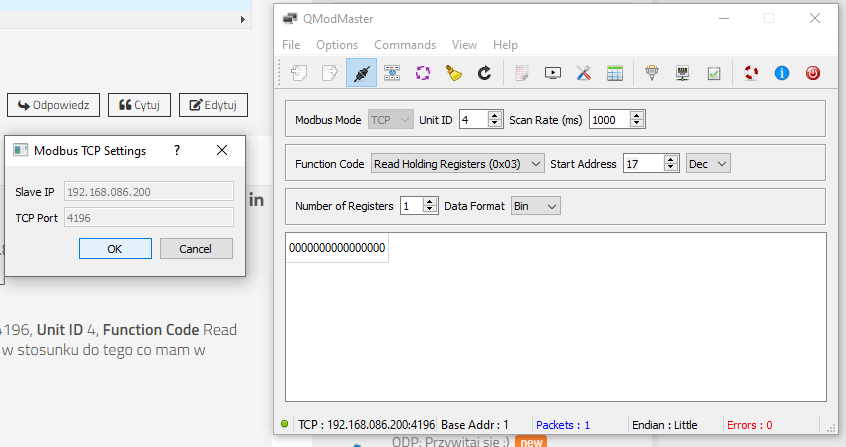
Task: Click the Read/Write request icon
Action: [x=392, y=73]
